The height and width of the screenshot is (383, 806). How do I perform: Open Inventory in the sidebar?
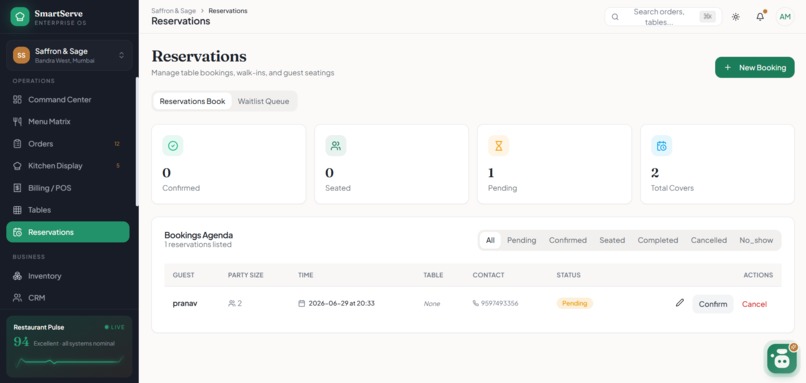(68, 276)
